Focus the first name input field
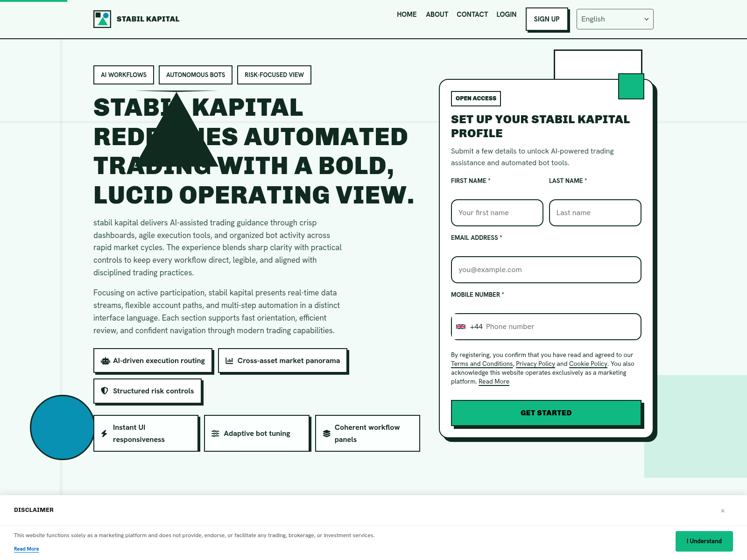Screen dimensions: 747x560 click(x=497, y=213)
